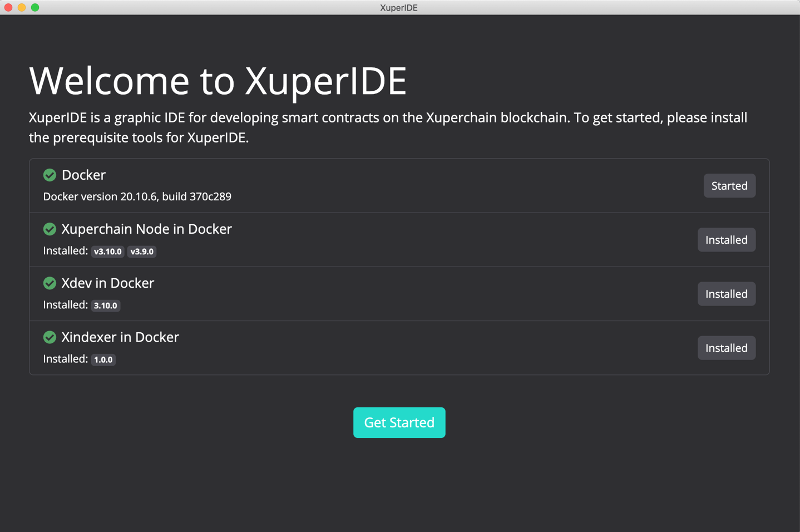Click the XuperIDE window title text
Image resolution: width=800 pixels, height=532 pixels.
click(399, 7)
